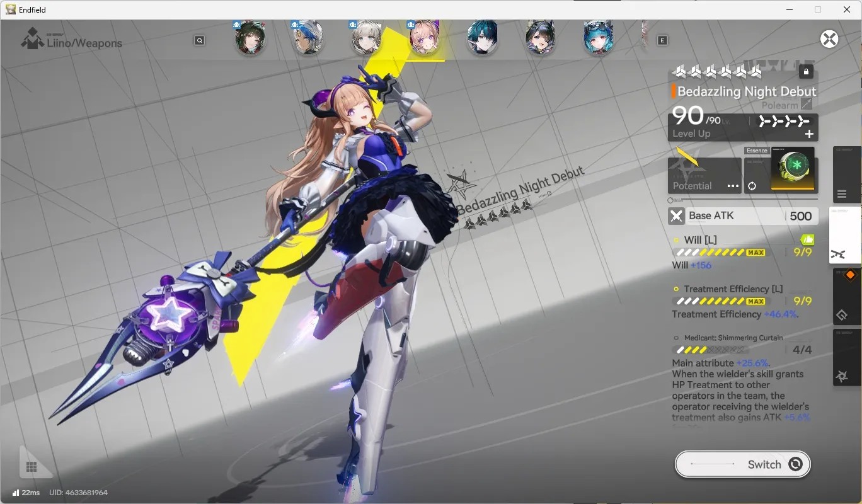Click the Essence swap arrows icon
The image size is (862, 504).
pos(752,186)
